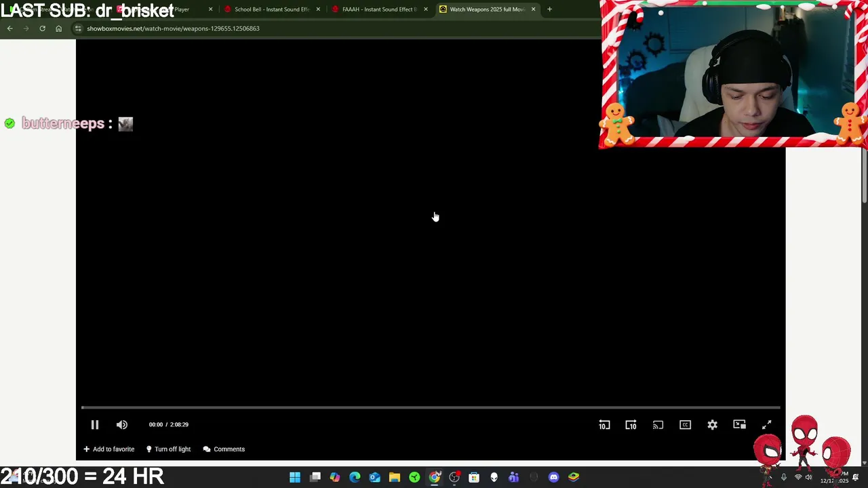The image size is (868, 488).
Task: Skip forward 10 seconds in the video
Action: (x=631, y=425)
